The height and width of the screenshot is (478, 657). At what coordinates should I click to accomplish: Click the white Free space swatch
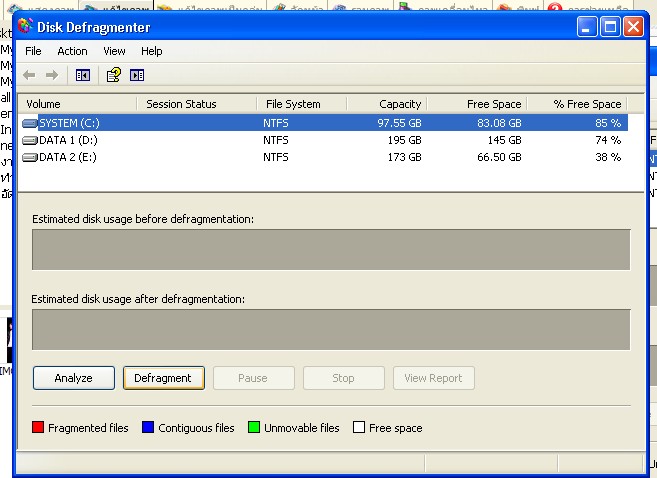359,427
